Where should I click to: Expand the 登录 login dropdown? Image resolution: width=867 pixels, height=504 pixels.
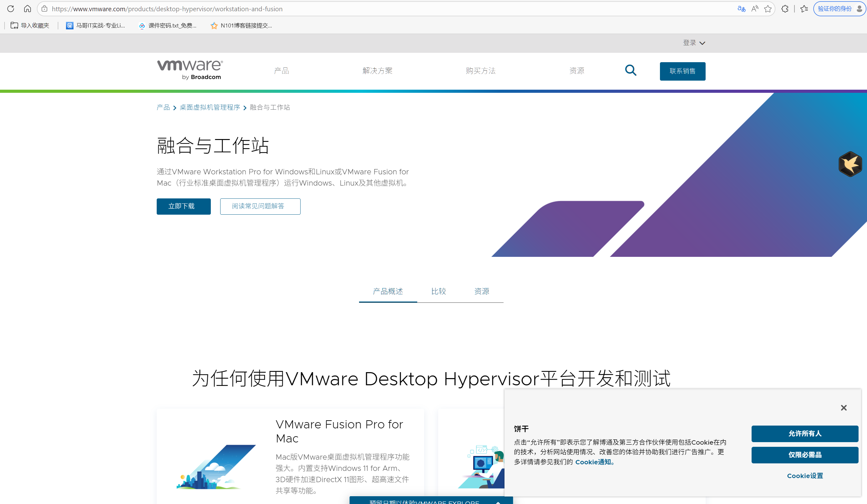[x=694, y=42]
